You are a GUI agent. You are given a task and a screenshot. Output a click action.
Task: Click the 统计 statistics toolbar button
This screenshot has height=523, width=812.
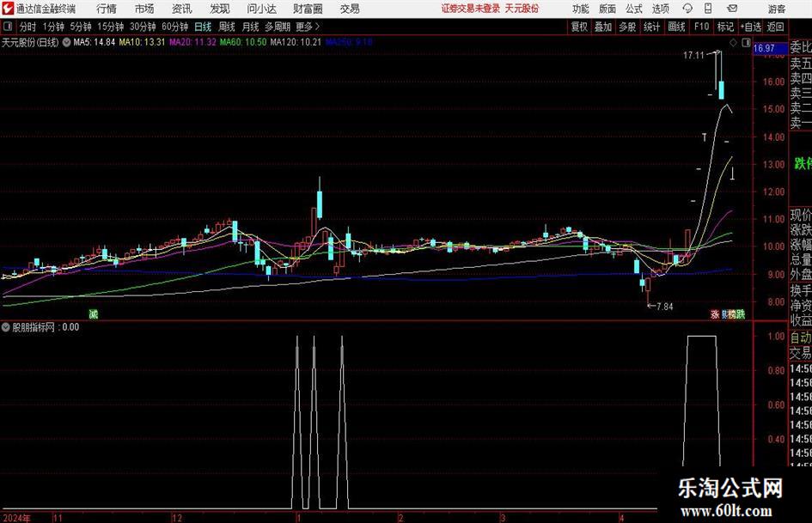click(x=651, y=27)
